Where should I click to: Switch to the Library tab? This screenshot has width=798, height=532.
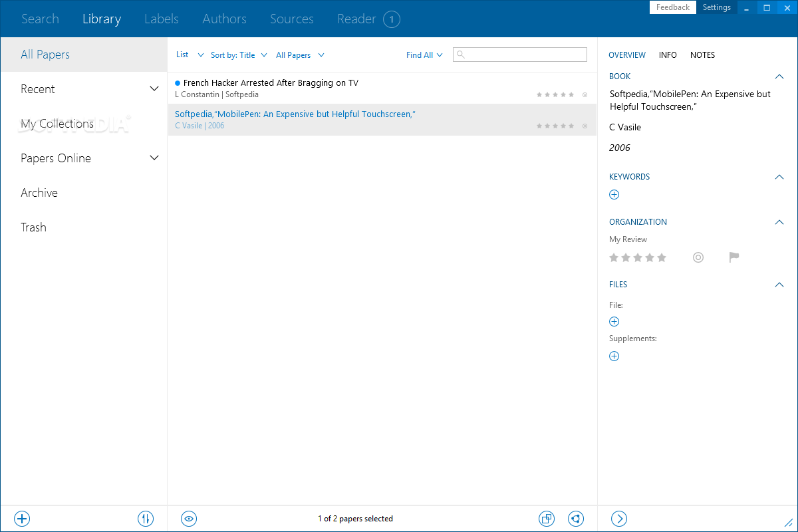tap(102, 19)
